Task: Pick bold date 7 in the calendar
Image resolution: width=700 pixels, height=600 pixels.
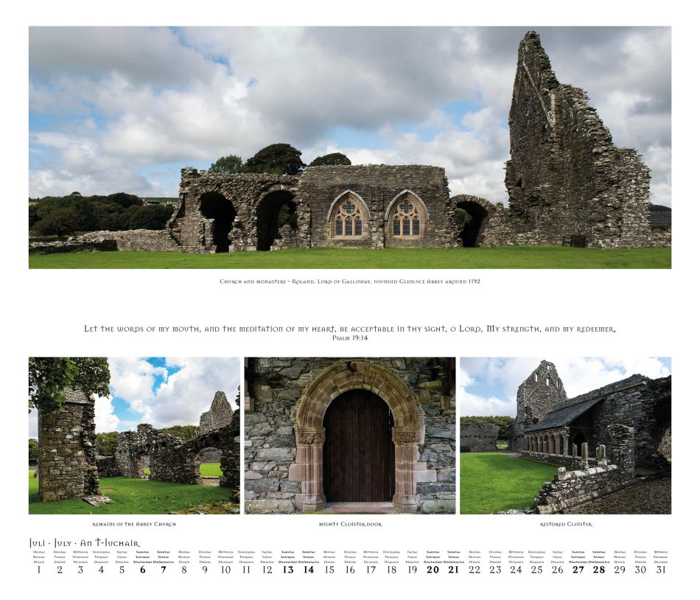Action: 164,570
